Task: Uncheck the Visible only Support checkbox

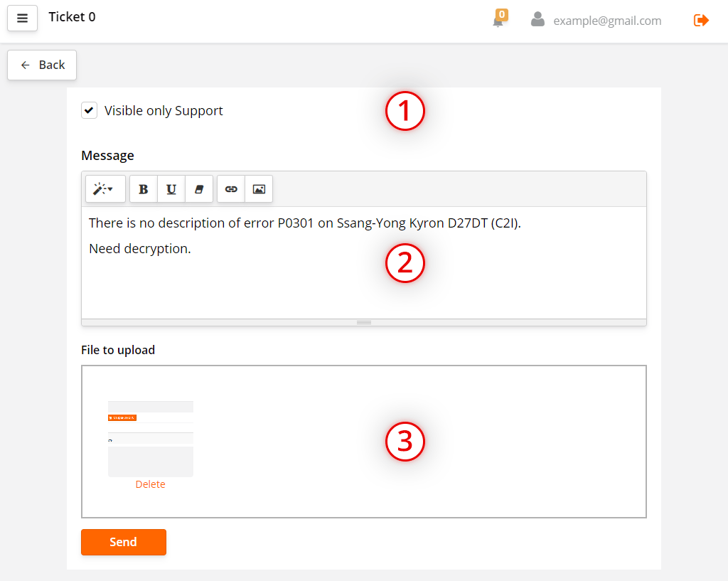Action: [89, 110]
